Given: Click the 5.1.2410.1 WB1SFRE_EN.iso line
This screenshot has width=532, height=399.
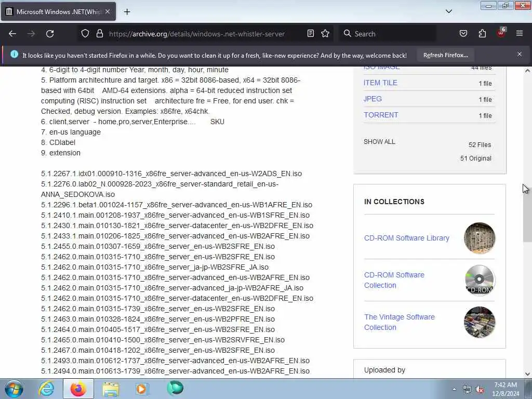Looking at the screenshot, I should point(175,215).
